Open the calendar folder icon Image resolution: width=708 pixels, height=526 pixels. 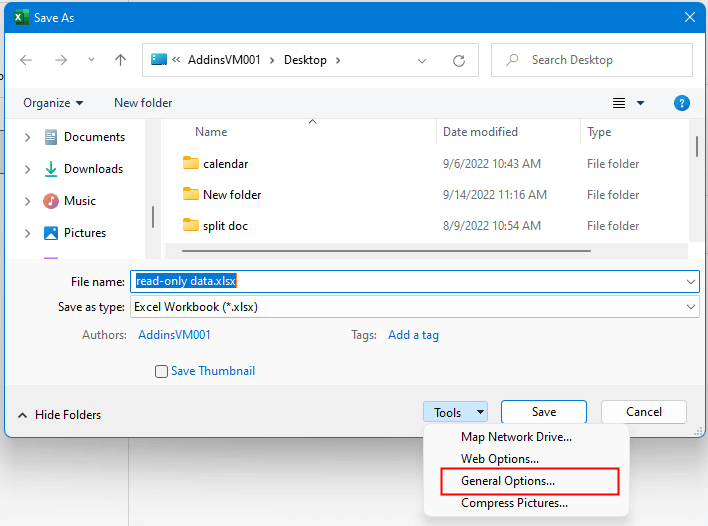(x=191, y=164)
